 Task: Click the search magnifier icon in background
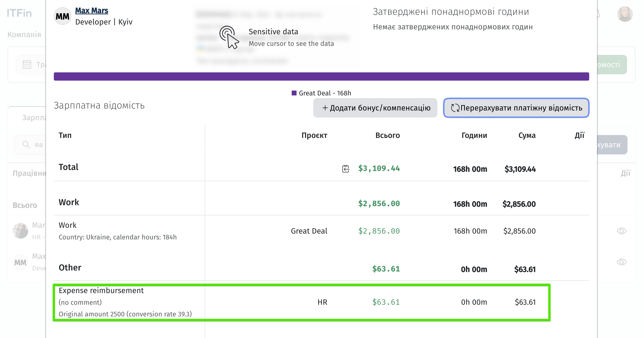[26, 144]
